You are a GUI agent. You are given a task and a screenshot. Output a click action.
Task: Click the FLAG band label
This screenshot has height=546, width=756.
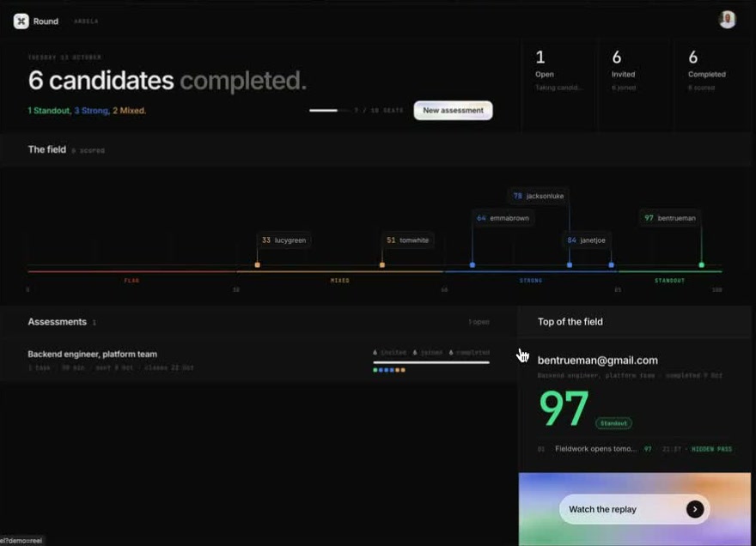pyautogui.click(x=131, y=281)
